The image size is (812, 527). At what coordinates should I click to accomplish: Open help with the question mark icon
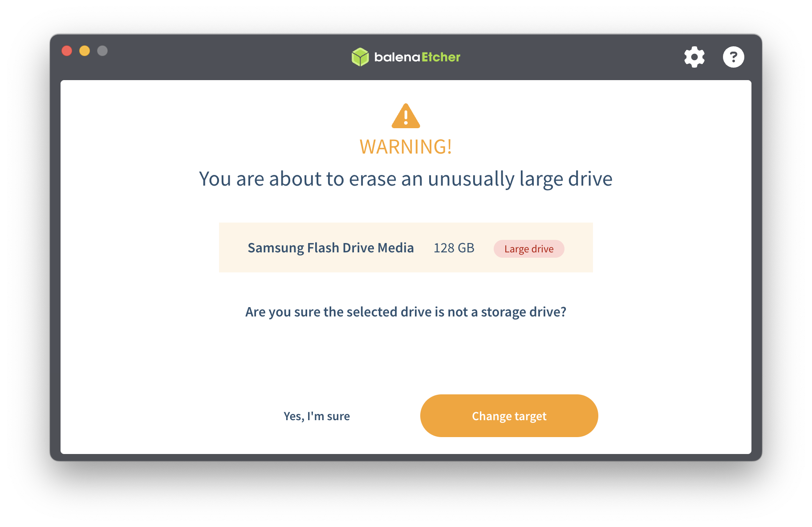coord(733,57)
